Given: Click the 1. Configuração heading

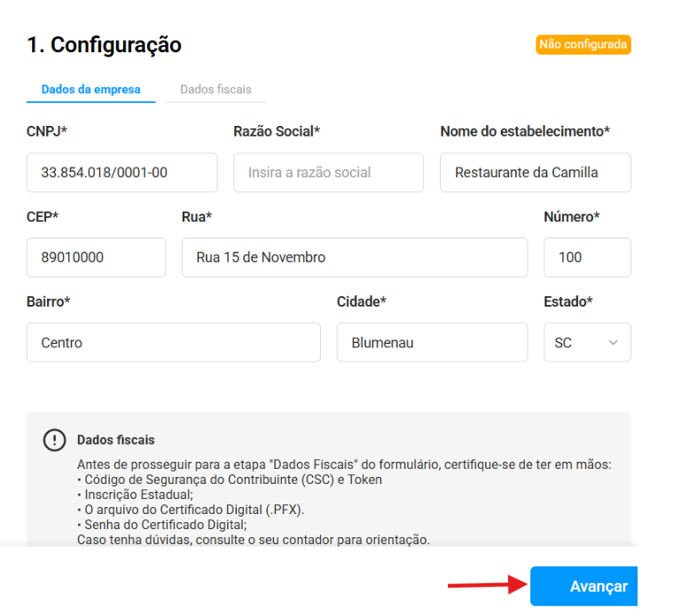Looking at the screenshot, I should pyautogui.click(x=104, y=44).
